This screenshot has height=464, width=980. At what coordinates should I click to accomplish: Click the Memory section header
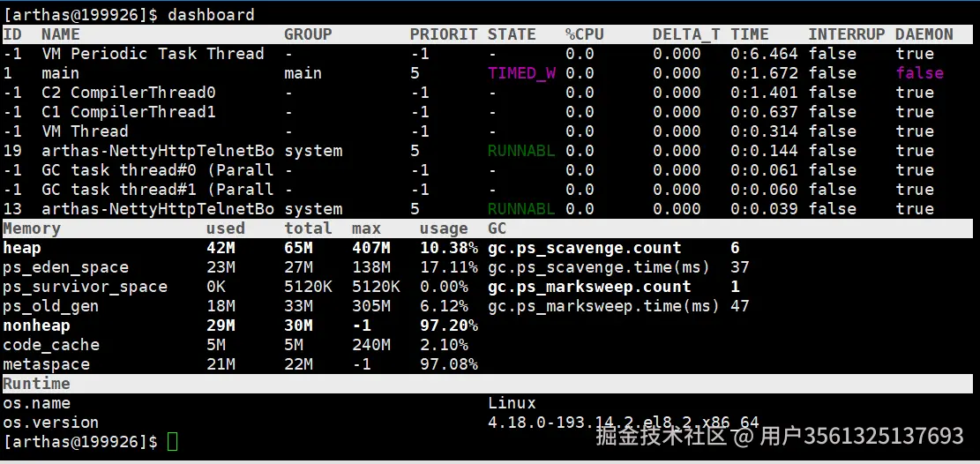(x=32, y=228)
